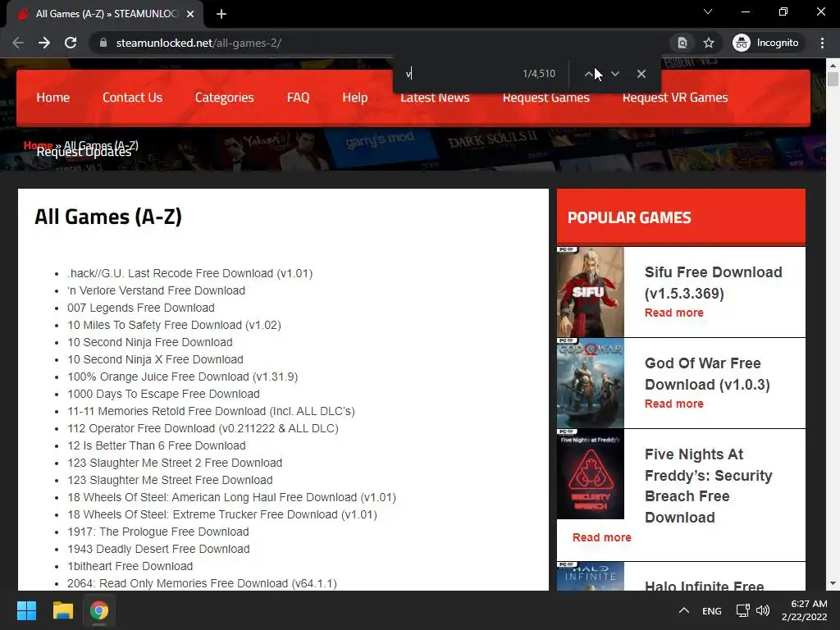Open 2064: Read Only Memories link
Image resolution: width=840 pixels, height=630 pixels.
[x=202, y=583]
